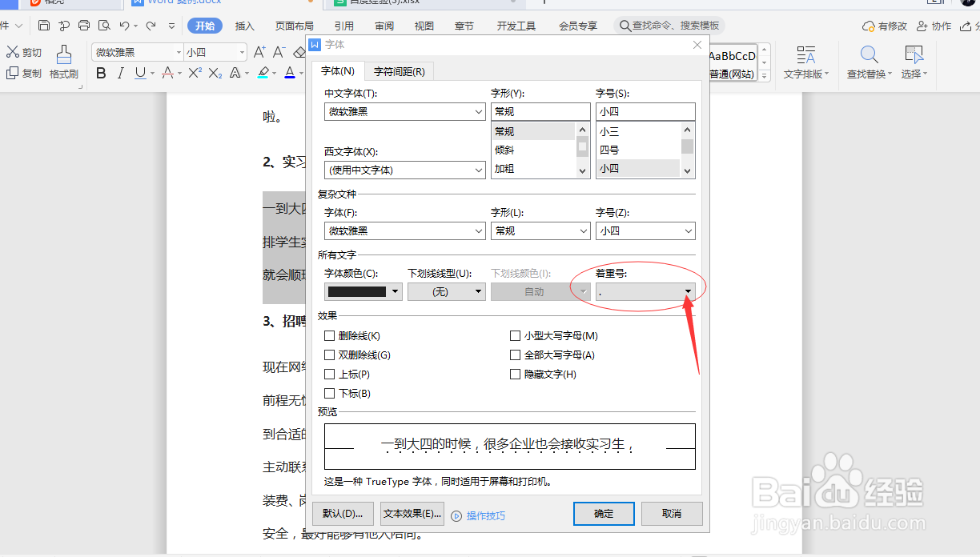
Task: Open the 插入 ribbon tab
Action: pos(244,25)
